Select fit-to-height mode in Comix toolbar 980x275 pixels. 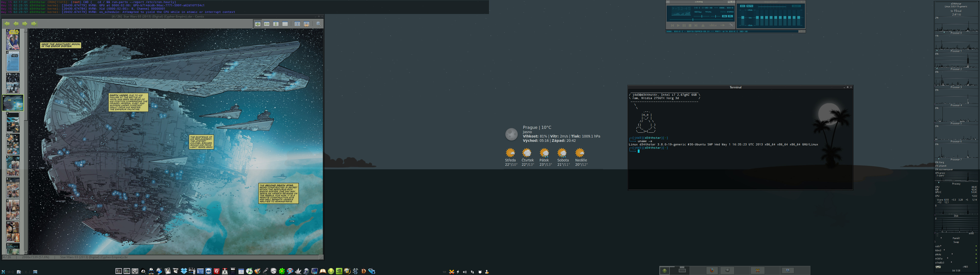pos(276,24)
